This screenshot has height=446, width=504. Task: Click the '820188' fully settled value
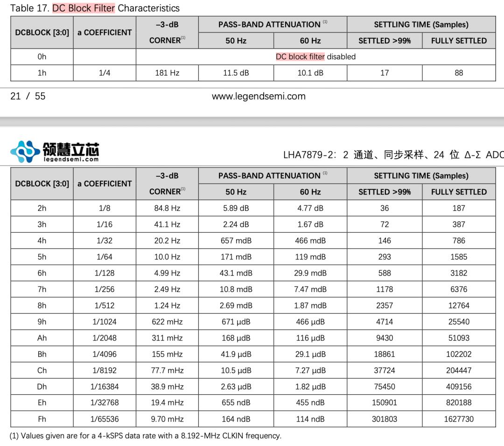pos(459,403)
